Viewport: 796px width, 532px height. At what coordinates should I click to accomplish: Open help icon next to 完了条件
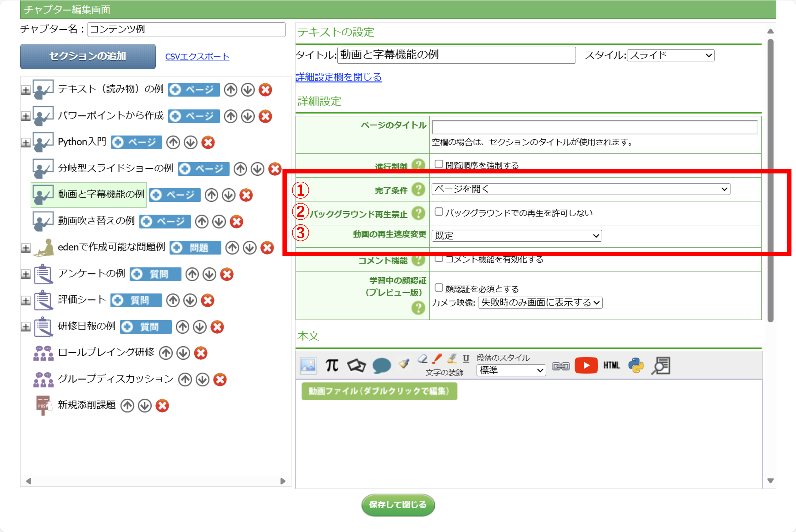coord(418,189)
